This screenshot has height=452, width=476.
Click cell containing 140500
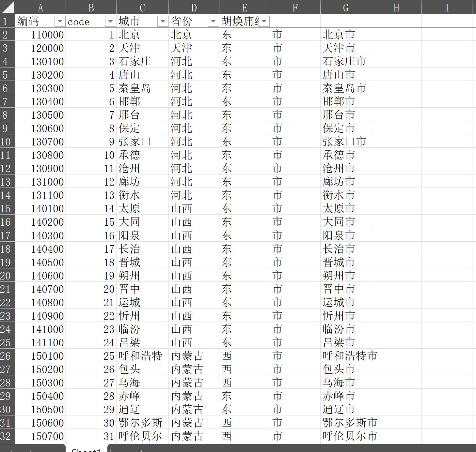click(x=40, y=262)
